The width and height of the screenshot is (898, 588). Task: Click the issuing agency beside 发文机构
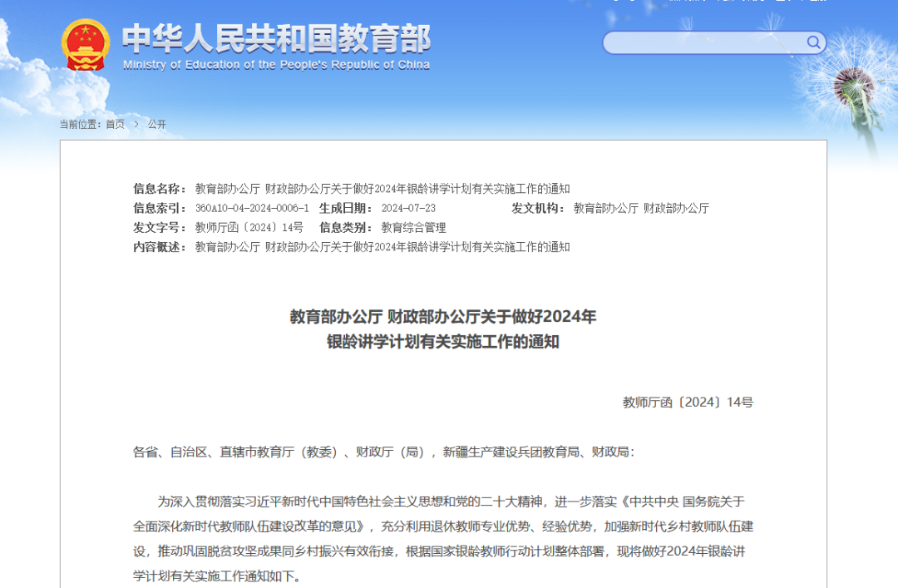pyautogui.click(x=641, y=208)
